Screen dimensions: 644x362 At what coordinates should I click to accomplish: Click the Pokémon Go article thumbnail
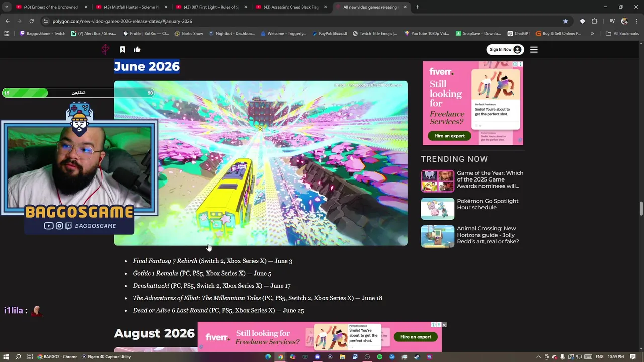(x=437, y=209)
